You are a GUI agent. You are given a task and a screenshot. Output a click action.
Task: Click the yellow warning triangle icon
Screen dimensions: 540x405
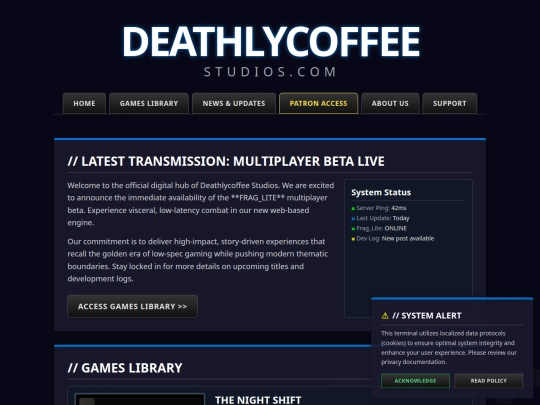(385, 315)
